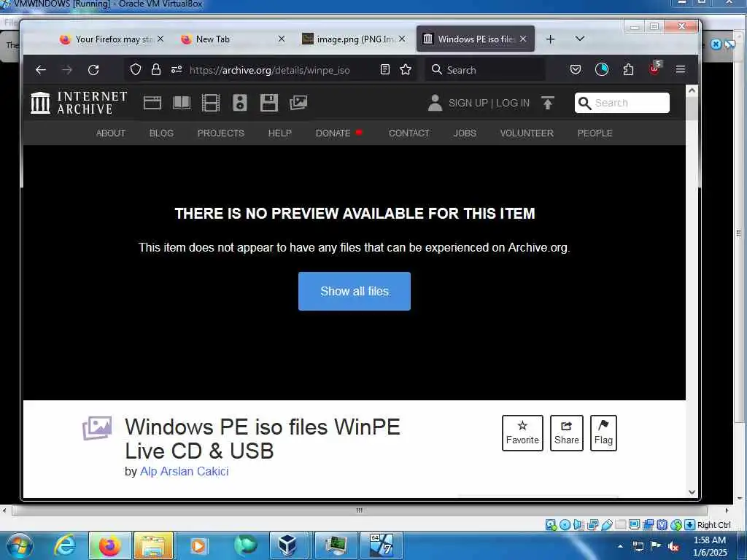Focus the Firefox URL address bar

pyautogui.click(x=270, y=70)
